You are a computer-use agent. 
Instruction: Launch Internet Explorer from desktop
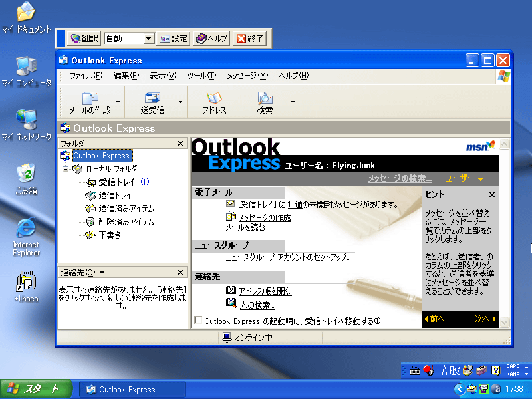pyautogui.click(x=26, y=237)
